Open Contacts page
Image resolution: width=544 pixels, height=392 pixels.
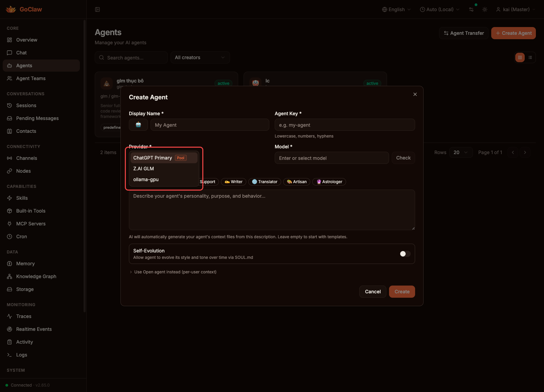click(x=41, y=131)
